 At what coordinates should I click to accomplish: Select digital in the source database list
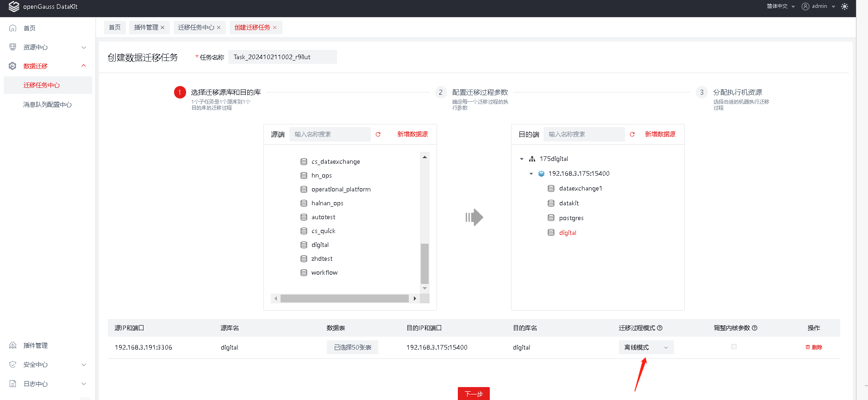coord(320,245)
